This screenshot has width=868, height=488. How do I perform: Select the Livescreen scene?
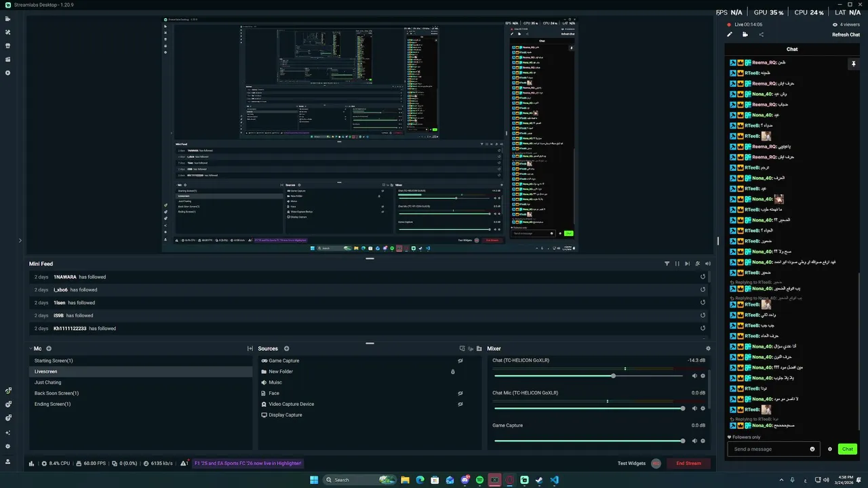point(141,371)
